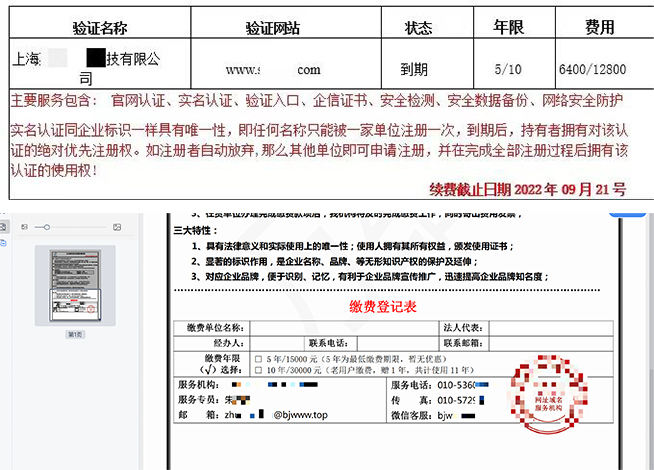This screenshot has width=654, height=470.
Task: Click feature line 3 about 对应企业品牌
Action: click(370, 276)
